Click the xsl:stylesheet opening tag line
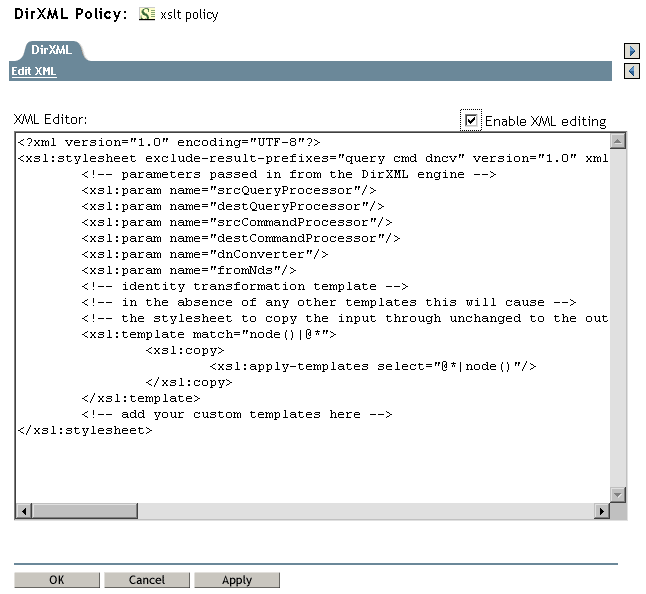 point(313,159)
